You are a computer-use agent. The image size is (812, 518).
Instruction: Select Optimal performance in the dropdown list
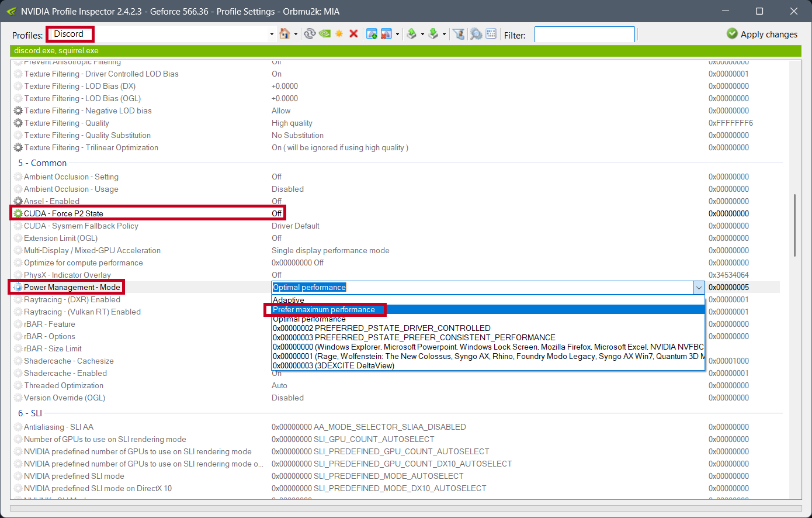[x=487, y=319]
